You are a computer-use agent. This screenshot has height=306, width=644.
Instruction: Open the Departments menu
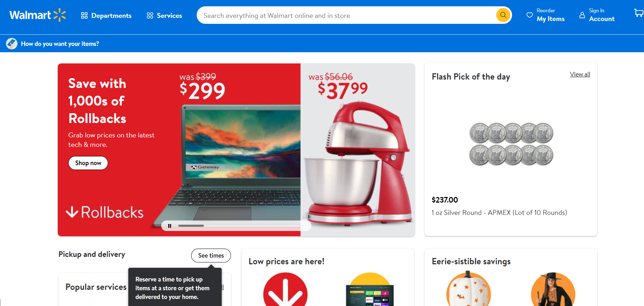click(106, 15)
